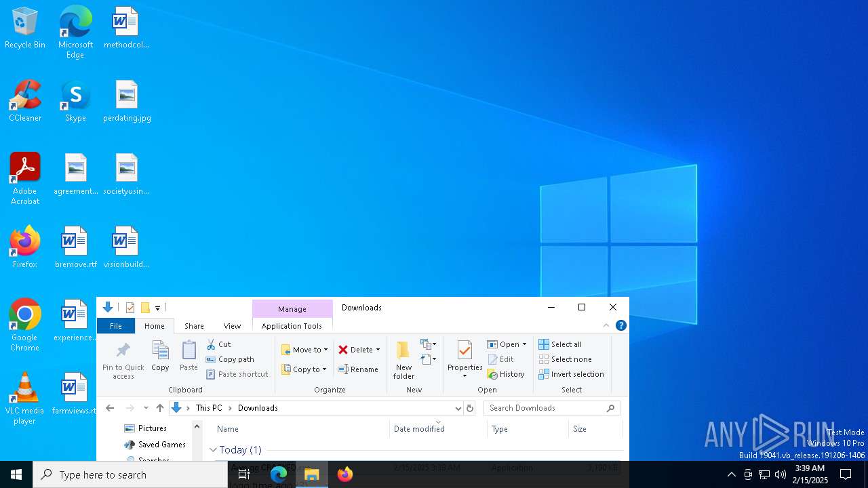This screenshot has height=488, width=868.
Task: Open the Delete options dropdown
Action: [378, 350]
